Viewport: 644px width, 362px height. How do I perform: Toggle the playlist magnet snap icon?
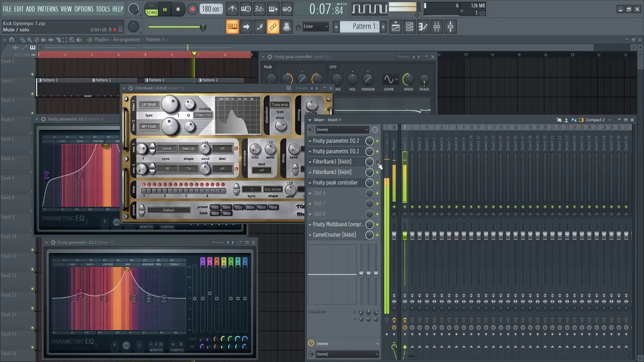12,39
